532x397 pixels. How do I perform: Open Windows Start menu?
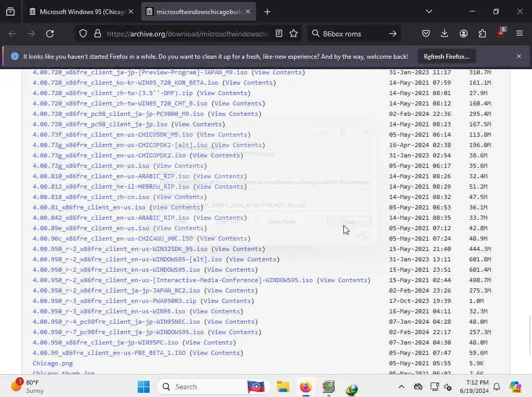click(x=144, y=387)
